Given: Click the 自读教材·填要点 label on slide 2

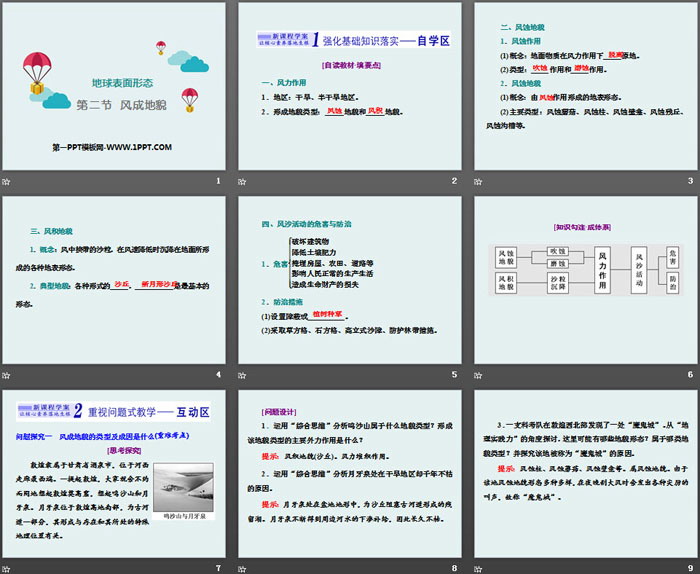Looking at the screenshot, I should pyautogui.click(x=351, y=65).
